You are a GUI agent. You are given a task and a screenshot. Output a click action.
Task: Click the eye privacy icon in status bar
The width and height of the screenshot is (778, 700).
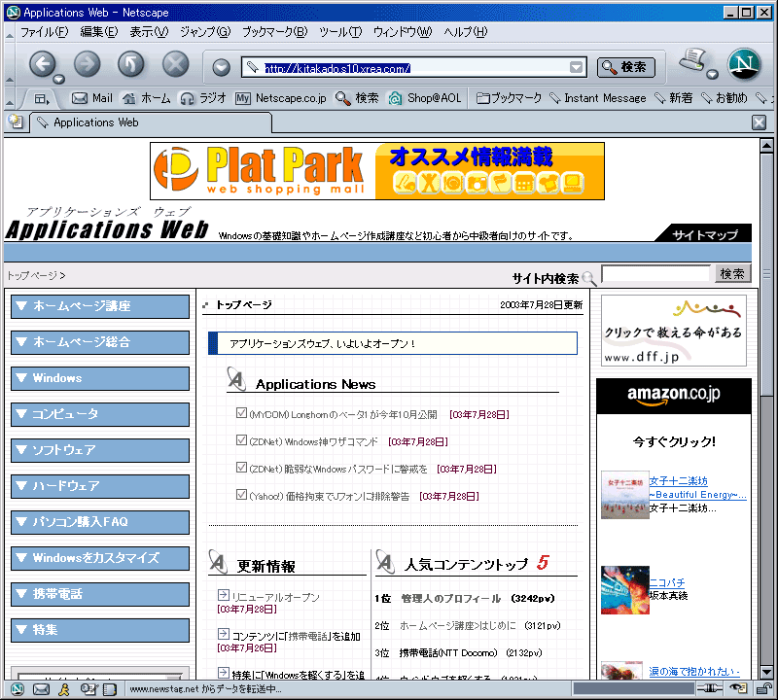point(738,688)
